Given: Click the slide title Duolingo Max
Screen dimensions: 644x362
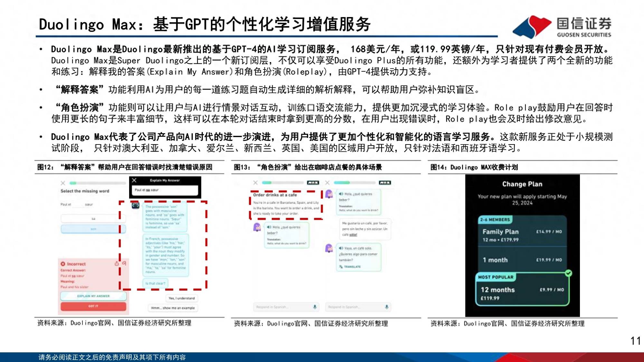Looking at the screenshot, I should point(204,24).
